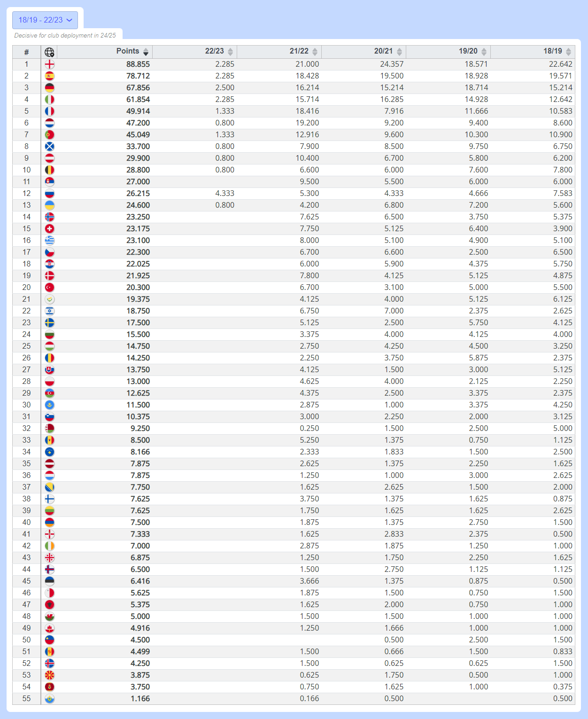The height and width of the screenshot is (719, 588).
Task: Select the Ukraine flag in row 13
Action: pos(49,205)
